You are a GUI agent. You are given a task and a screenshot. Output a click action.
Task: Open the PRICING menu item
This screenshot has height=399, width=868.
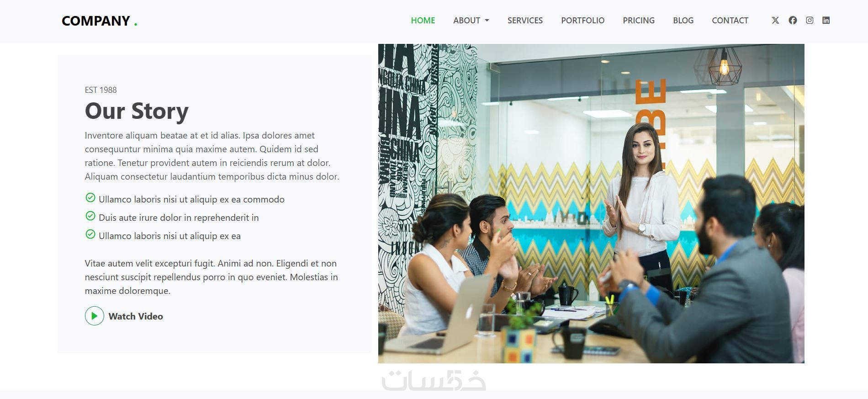point(639,21)
